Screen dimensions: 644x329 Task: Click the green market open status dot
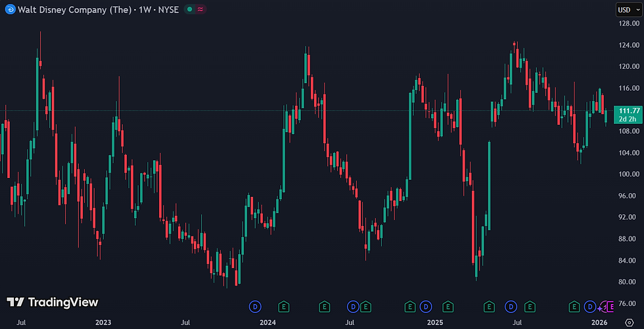(x=189, y=10)
